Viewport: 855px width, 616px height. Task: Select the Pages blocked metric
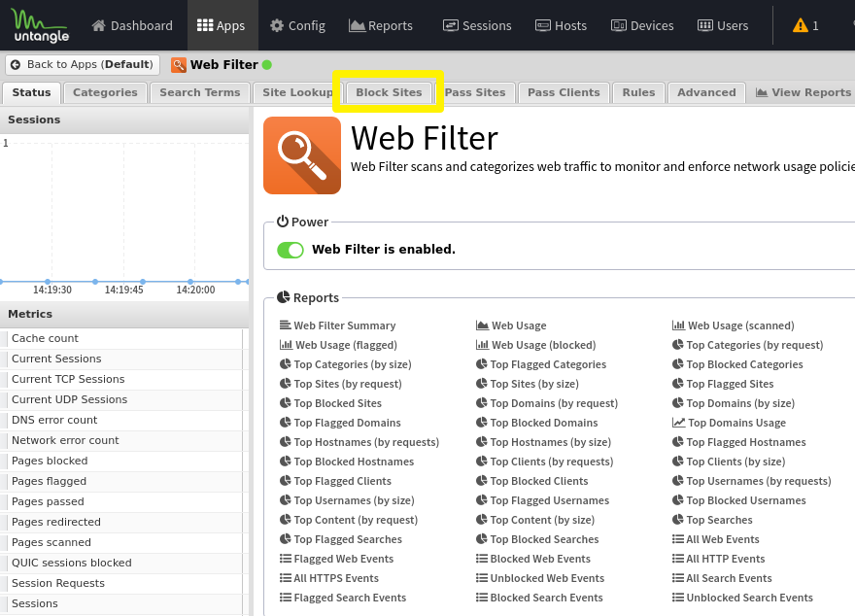pos(121,462)
